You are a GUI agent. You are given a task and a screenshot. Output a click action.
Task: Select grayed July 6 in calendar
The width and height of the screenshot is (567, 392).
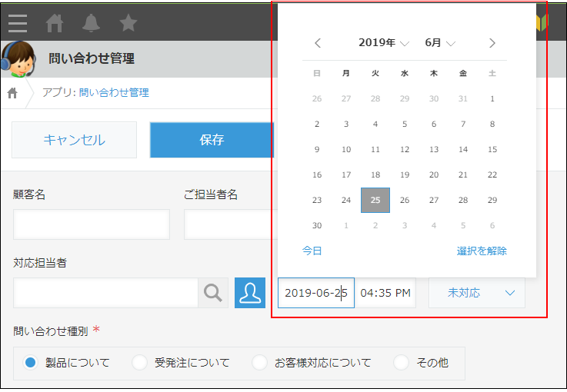(492, 225)
